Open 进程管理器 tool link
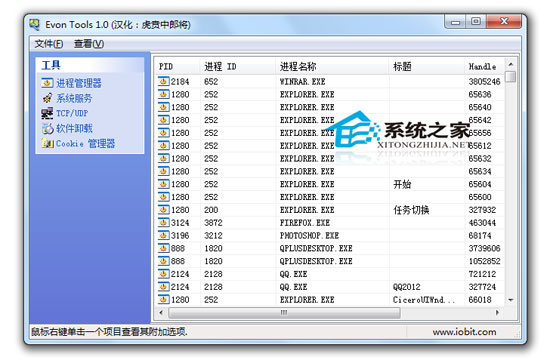Viewport: 550px width, 363px height. (x=79, y=83)
